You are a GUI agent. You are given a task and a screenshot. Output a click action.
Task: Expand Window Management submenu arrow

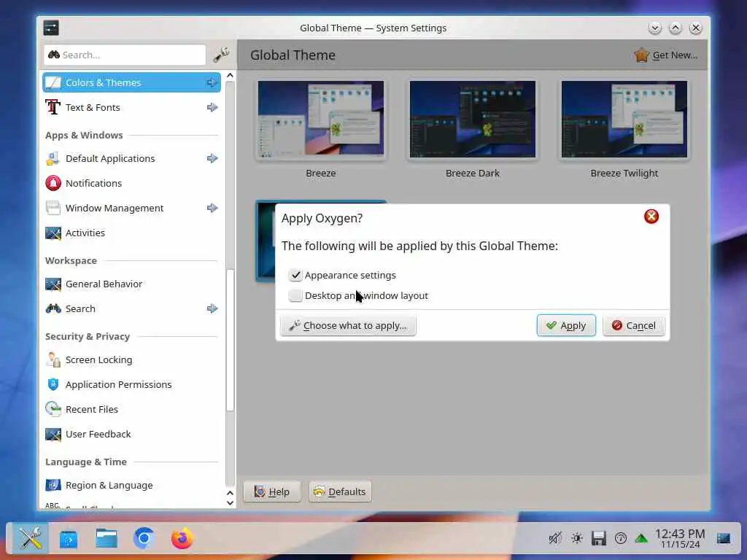[212, 208]
